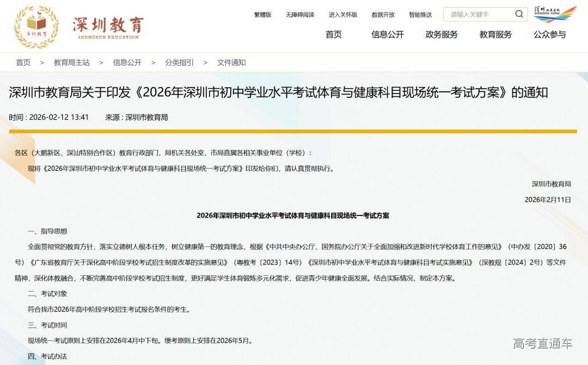Switch to the 繁體版 version

click(264, 15)
